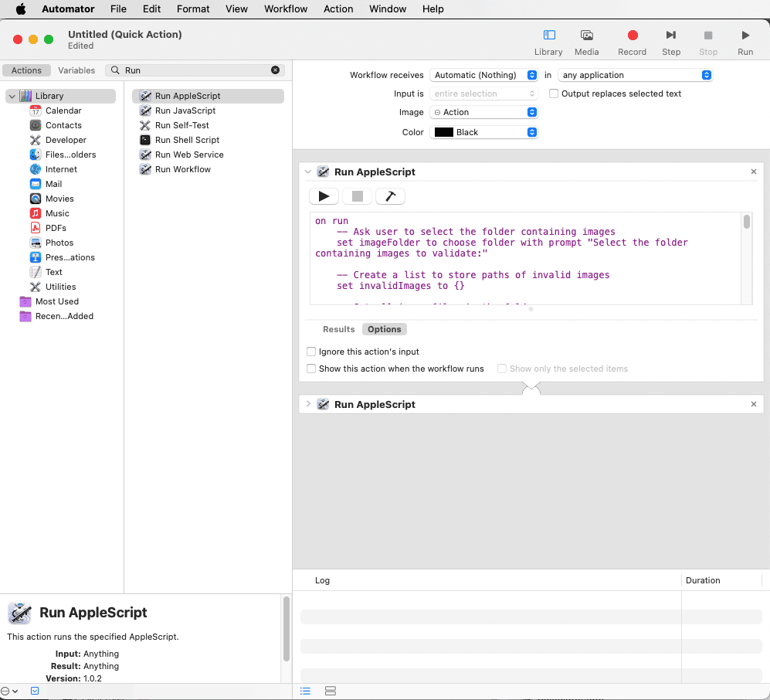Select Run Workflow in the action list
This screenshot has height=700, width=770.
(209, 169)
